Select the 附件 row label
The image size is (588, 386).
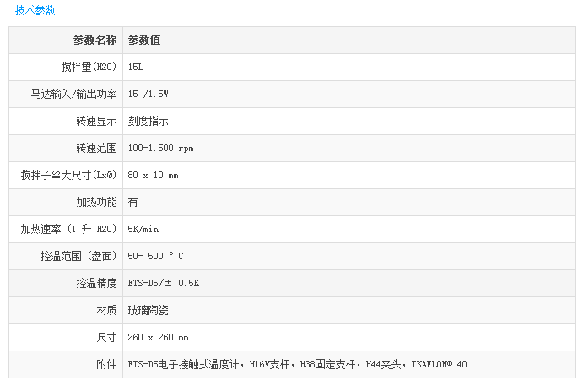point(106,365)
